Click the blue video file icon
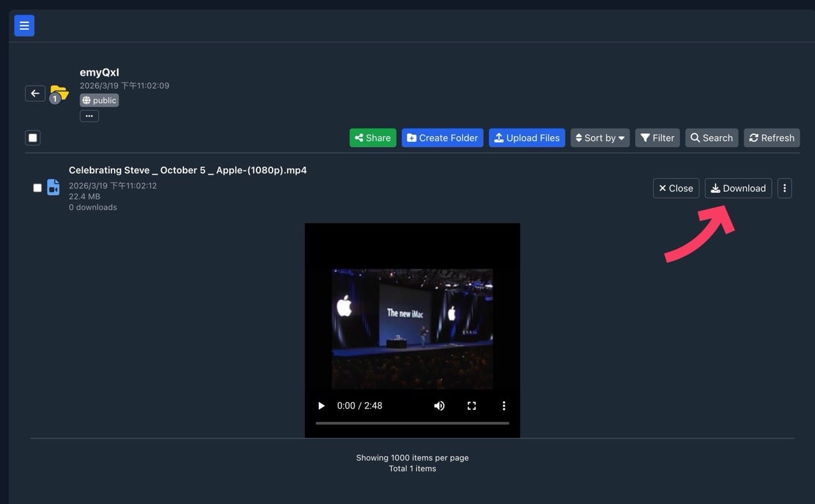Screen dimensions: 815x504 [53, 188]
